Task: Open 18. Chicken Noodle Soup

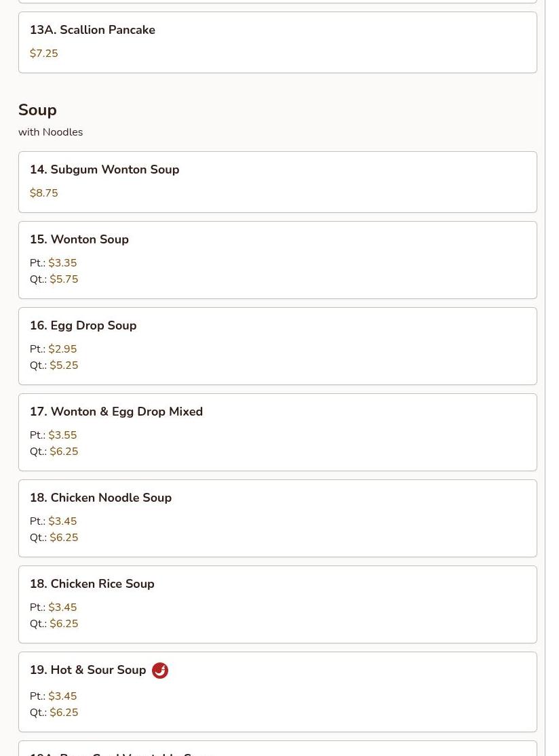Action: click(x=100, y=498)
